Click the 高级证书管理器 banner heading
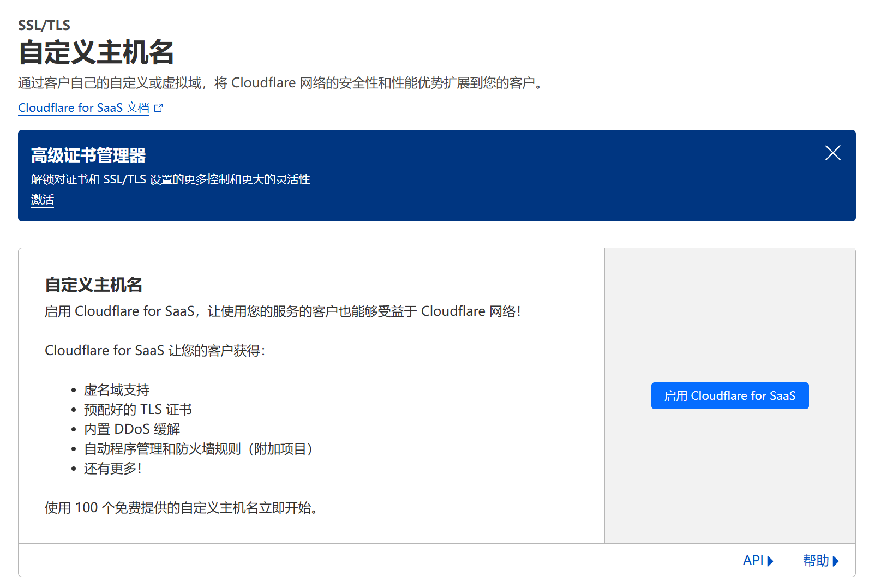Viewport: 869px width, 588px height. pyautogui.click(x=88, y=155)
